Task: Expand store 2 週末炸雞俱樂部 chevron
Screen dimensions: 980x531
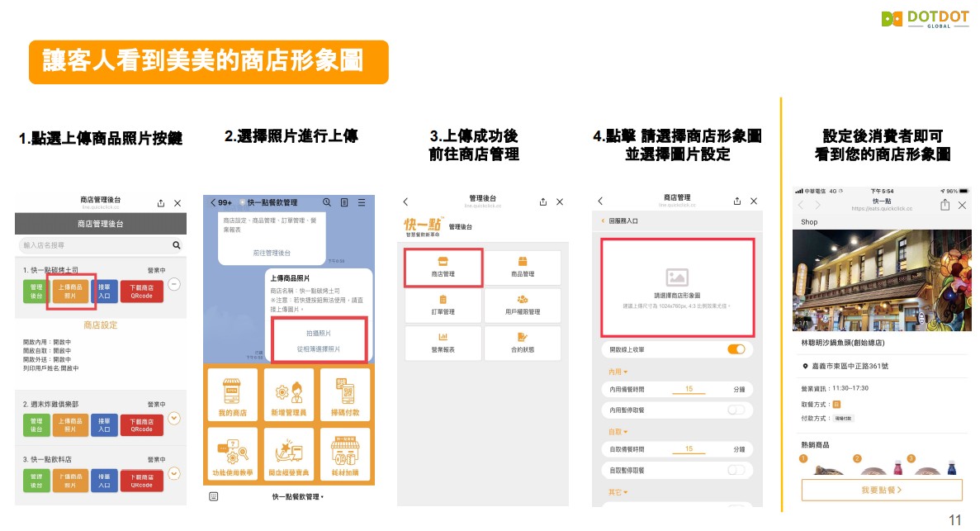Action: 174,419
